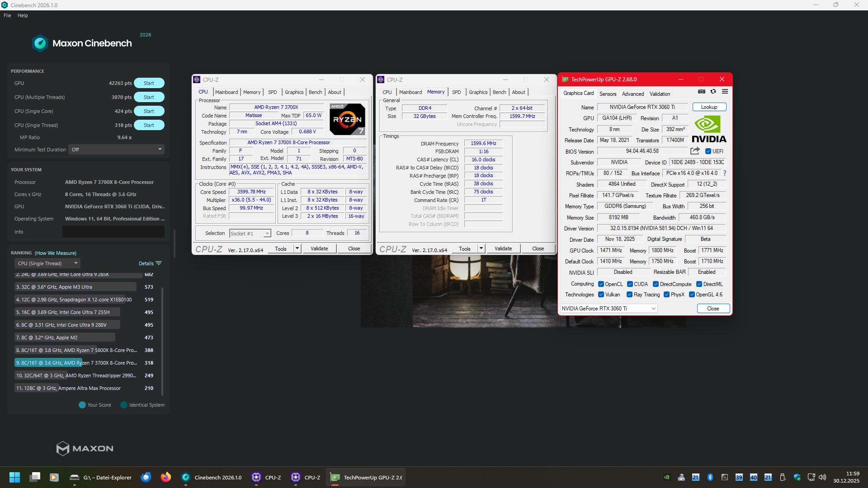Open the CPU (Single Thread) ranking dropdown

(48, 263)
